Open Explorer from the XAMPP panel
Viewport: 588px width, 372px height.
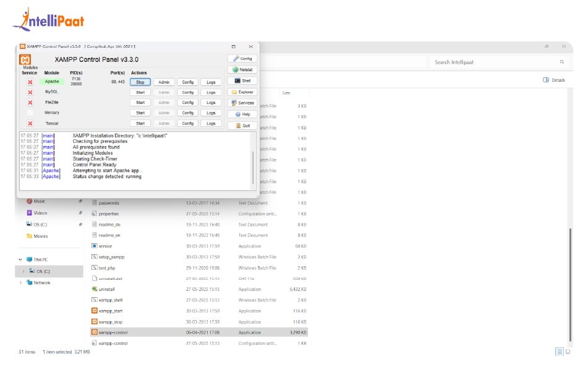[x=242, y=92]
